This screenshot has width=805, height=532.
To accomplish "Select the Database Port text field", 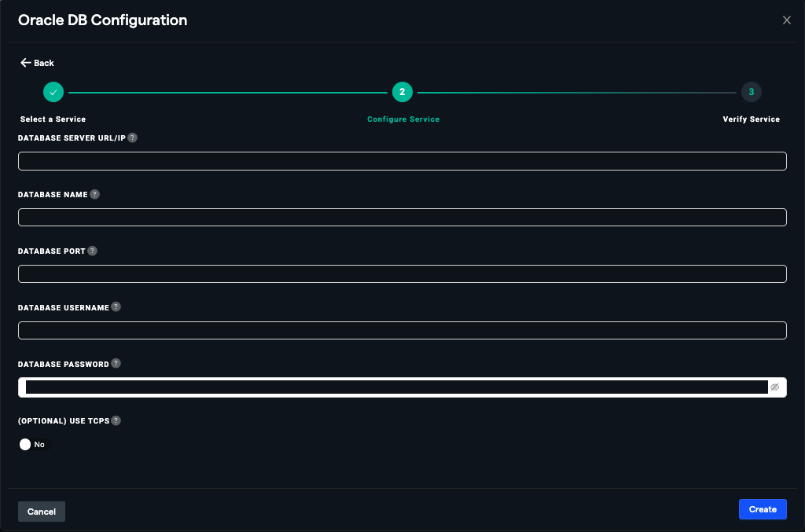I will [402, 274].
